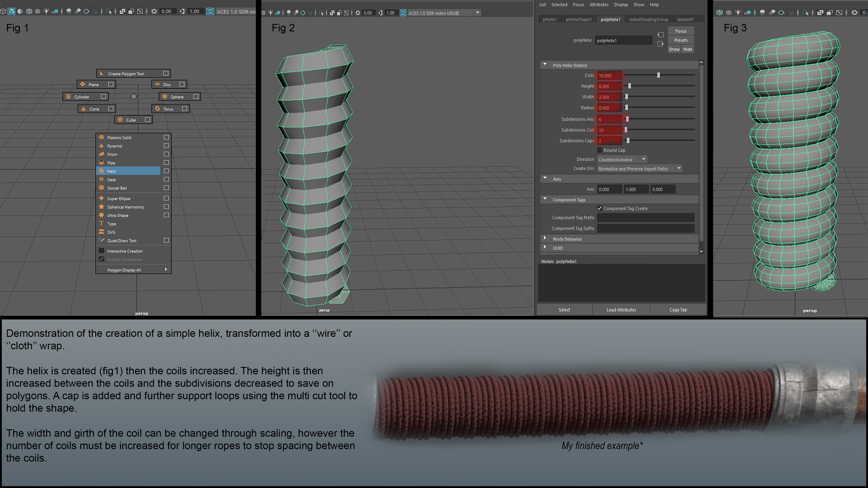Click the Torus icon in marking menu
Screen dimensions: 868x488
point(157,108)
